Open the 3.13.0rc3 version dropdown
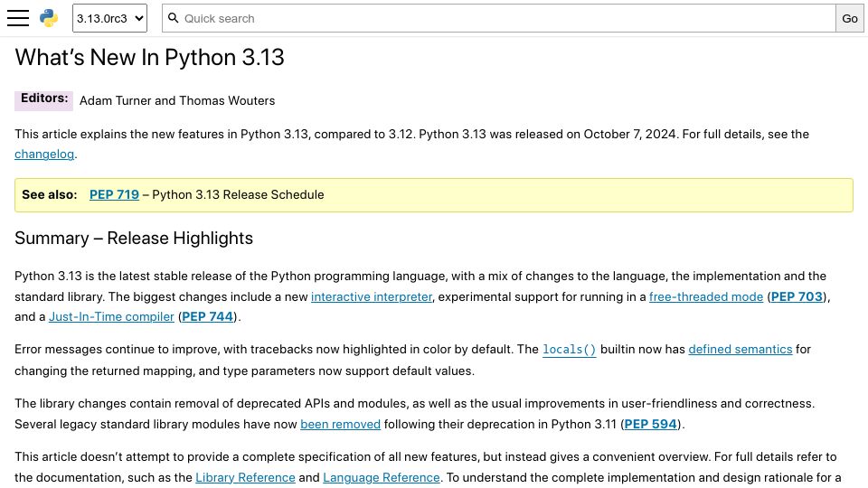 click(x=109, y=18)
